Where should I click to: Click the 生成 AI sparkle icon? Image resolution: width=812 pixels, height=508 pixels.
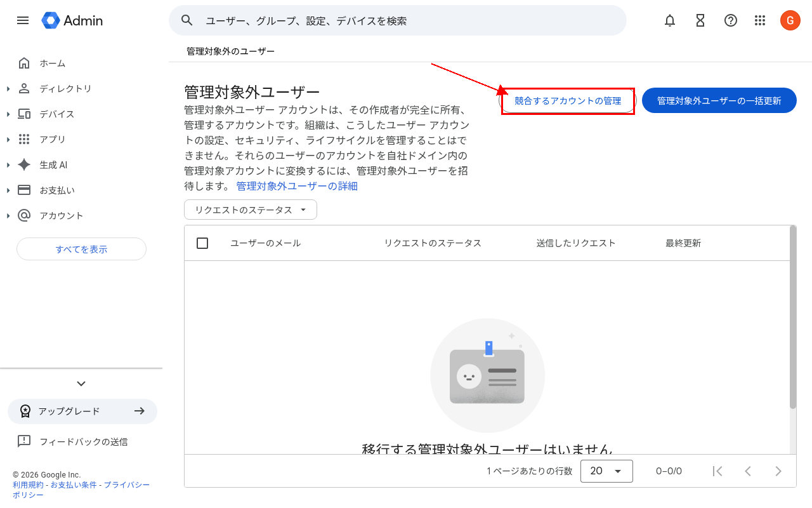pos(24,164)
